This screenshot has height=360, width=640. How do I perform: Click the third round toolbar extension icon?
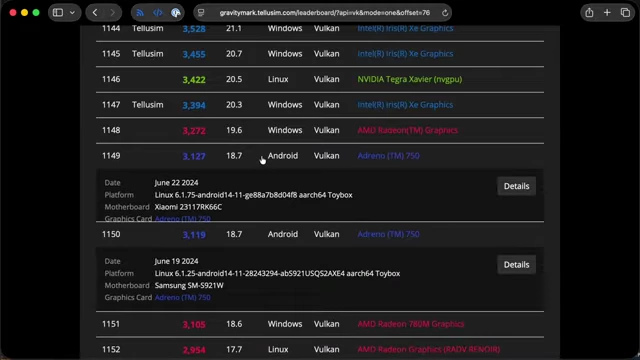pos(176,13)
